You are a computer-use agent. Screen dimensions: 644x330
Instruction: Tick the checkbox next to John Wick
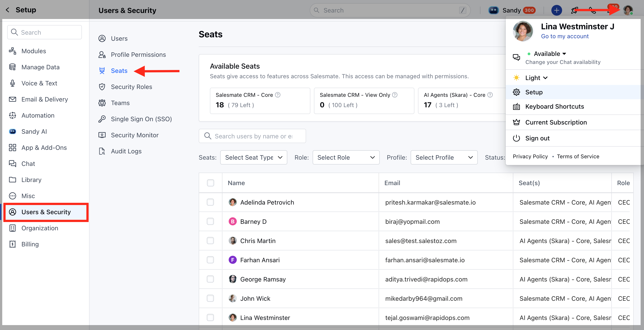(210, 298)
